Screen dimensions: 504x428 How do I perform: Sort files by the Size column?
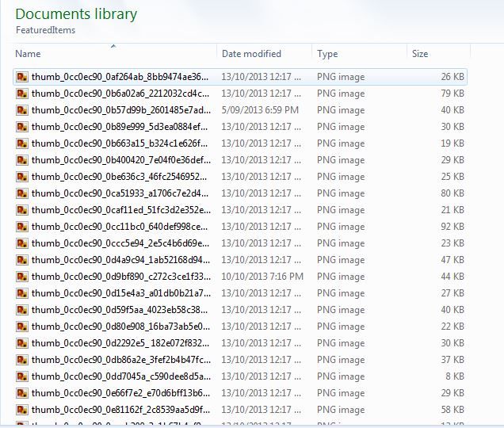(x=420, y=54)
